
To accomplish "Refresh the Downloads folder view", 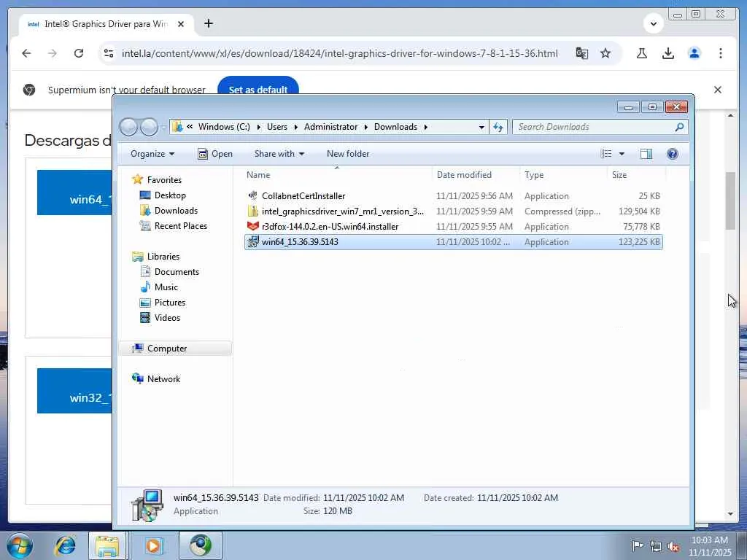I will (x=498, y=127).
